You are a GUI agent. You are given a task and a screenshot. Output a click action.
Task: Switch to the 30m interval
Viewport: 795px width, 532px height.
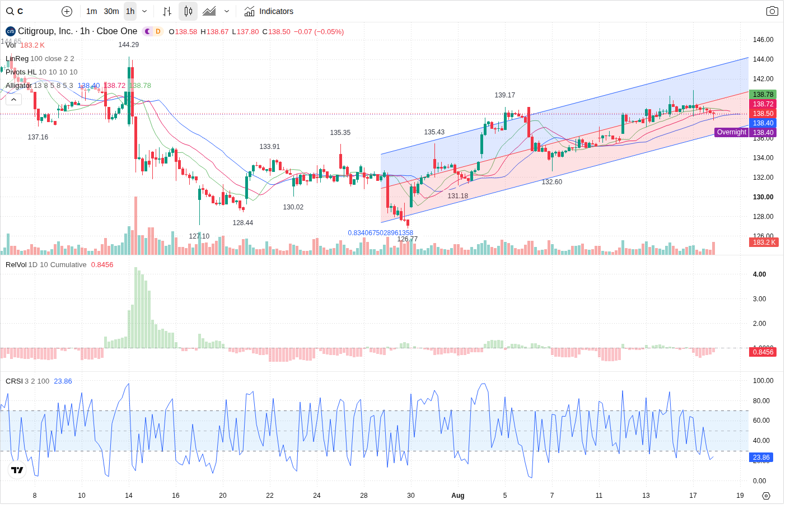(x=111, y=11)
